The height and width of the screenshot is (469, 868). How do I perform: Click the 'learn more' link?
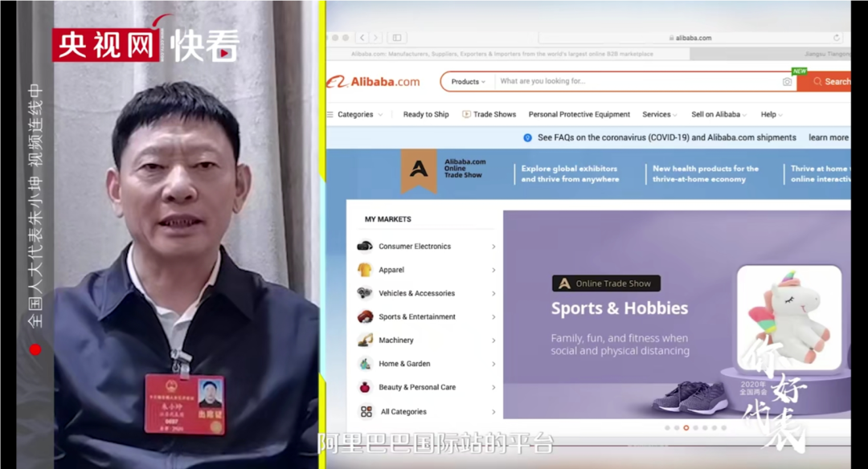(828, 137)
